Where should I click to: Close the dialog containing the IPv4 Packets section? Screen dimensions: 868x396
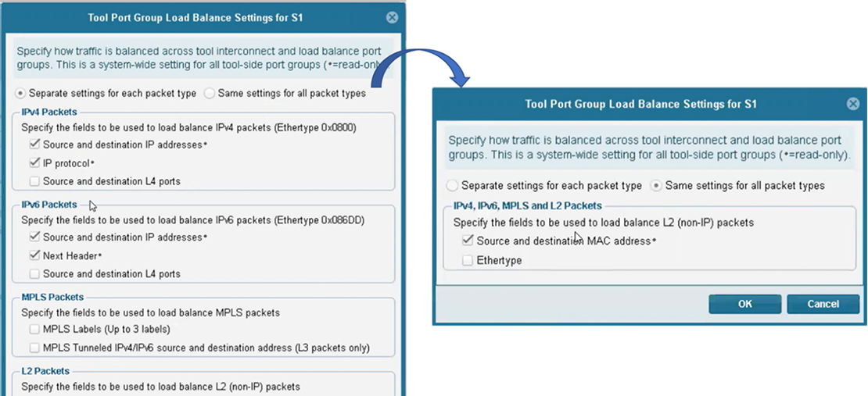(x=391, y=16)
